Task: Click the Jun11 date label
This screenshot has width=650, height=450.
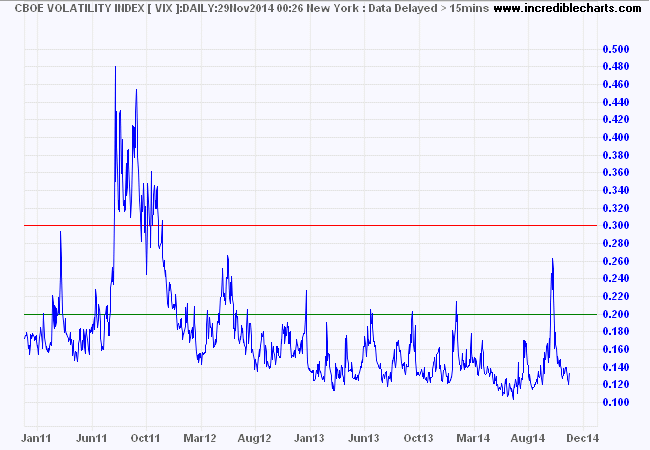Action: 92,438
